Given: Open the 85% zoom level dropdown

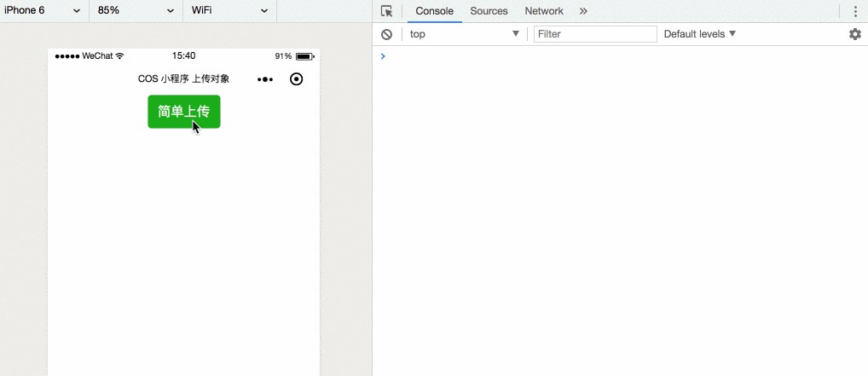Looking at the screenshot, I should [x=135, y=11].
